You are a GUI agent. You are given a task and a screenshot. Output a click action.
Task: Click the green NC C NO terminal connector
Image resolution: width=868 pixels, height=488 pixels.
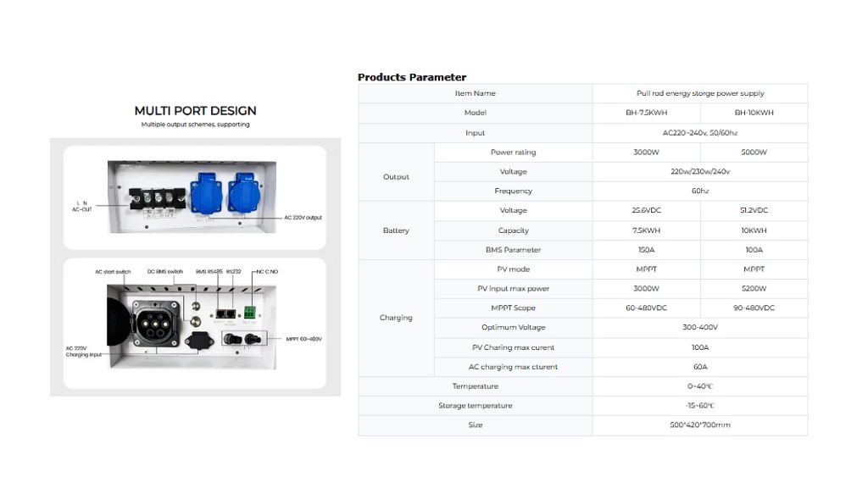click(250, 312)
